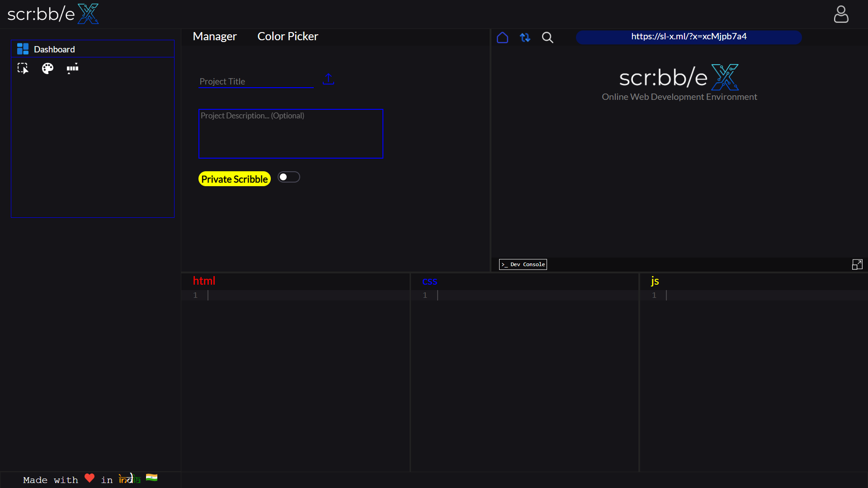Click the preview search magnifier icon

pos(547,38)
